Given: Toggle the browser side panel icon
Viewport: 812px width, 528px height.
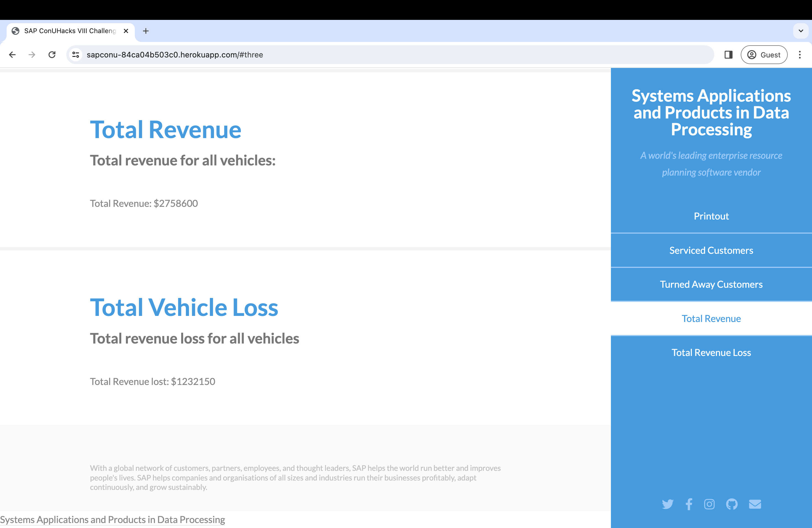Looking at the screenshot, I should pyautogui.click(x=728, y=55).
